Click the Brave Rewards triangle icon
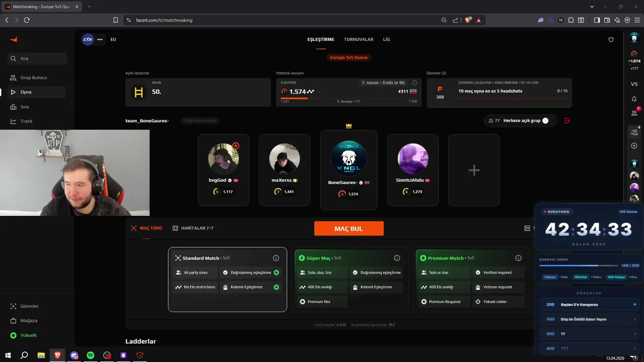The width and height of the screenshot is (644, 362). pyautogui.click(x=478, y=20)
